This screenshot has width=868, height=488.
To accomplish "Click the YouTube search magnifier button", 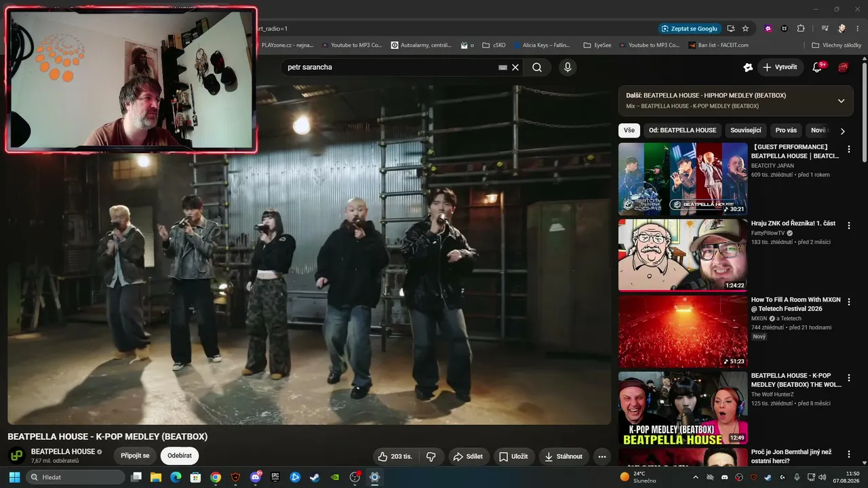I will pos(537,67).
